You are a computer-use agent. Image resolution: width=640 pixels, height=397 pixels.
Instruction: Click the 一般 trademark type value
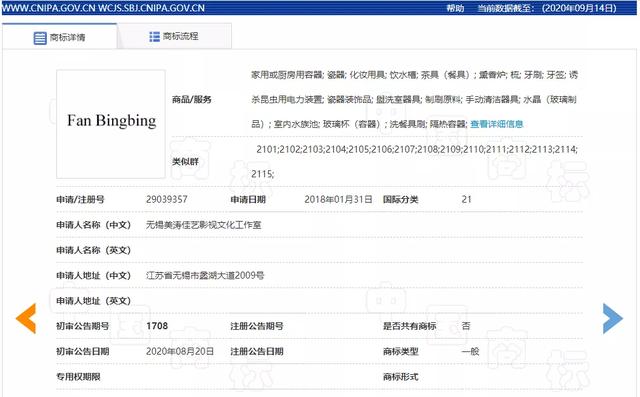point(470,351)
